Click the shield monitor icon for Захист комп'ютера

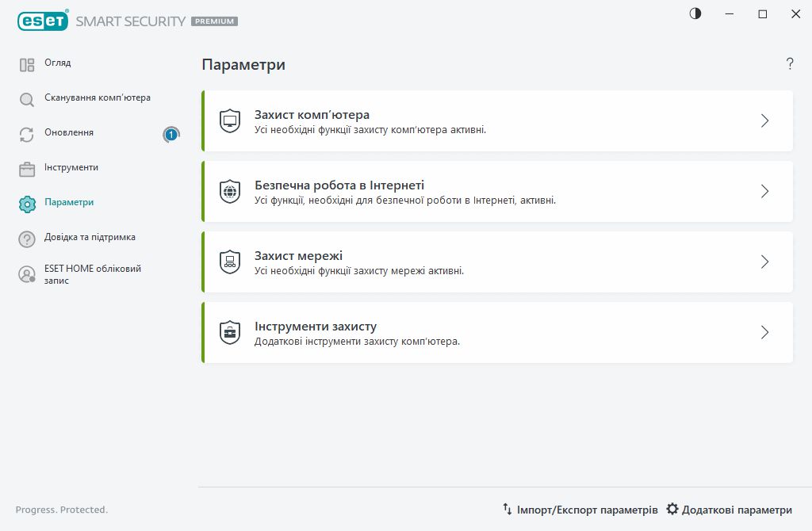(230, 120)
